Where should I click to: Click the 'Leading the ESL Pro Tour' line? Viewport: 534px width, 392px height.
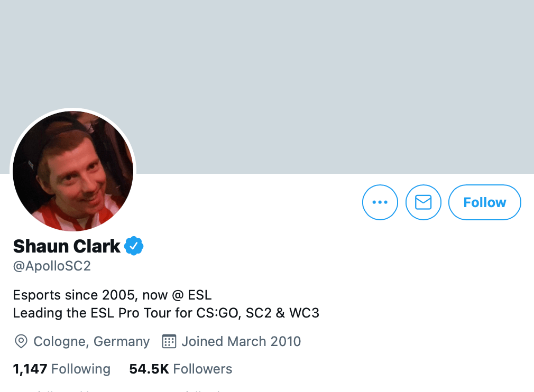click(x=166, y=313)
